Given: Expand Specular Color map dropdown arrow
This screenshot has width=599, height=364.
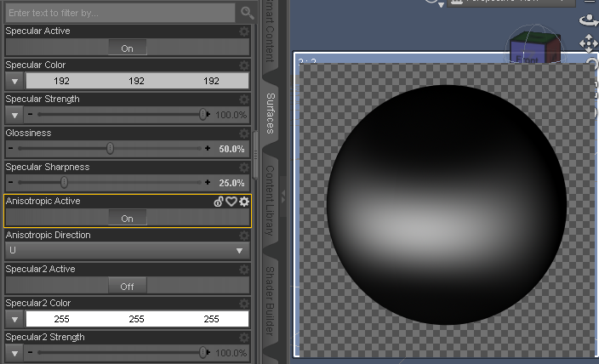Looking at the screenshot, I should tap(14, 81).
